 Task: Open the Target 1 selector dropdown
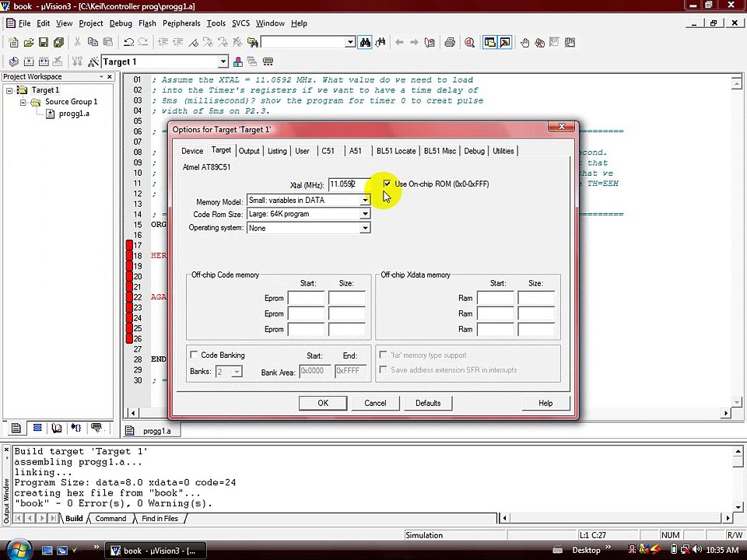223,61
